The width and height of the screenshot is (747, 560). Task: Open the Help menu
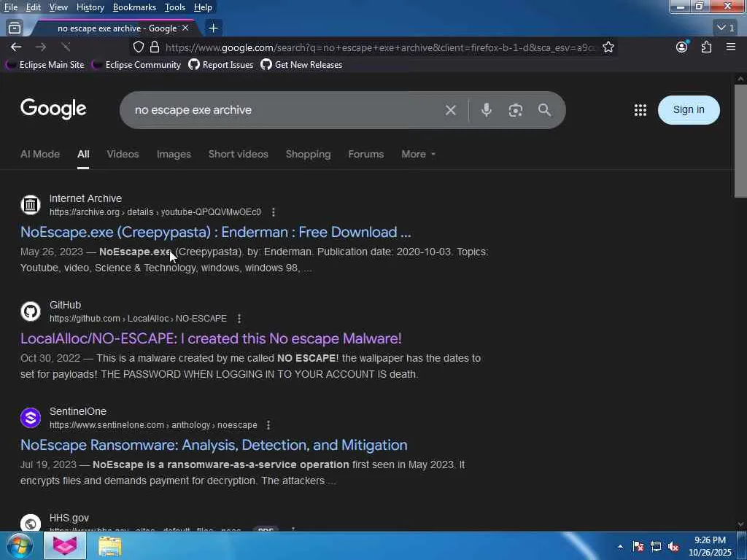click(203, 7)
